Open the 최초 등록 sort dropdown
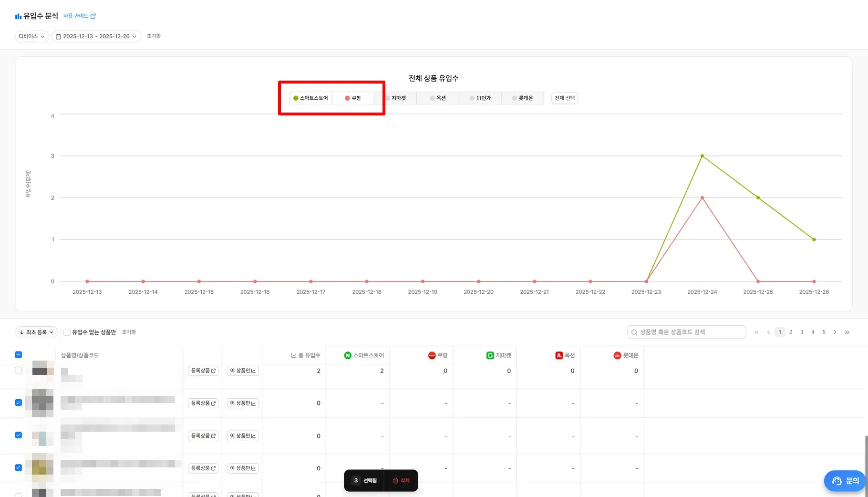868x497 pixels. tap(37, 332)
